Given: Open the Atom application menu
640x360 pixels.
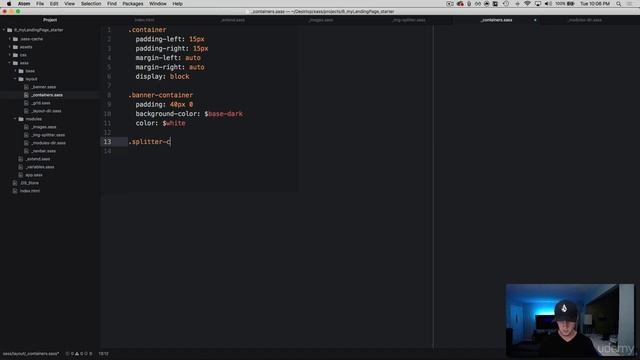Looking at the screenshot, I should click(x=24, y=4).
